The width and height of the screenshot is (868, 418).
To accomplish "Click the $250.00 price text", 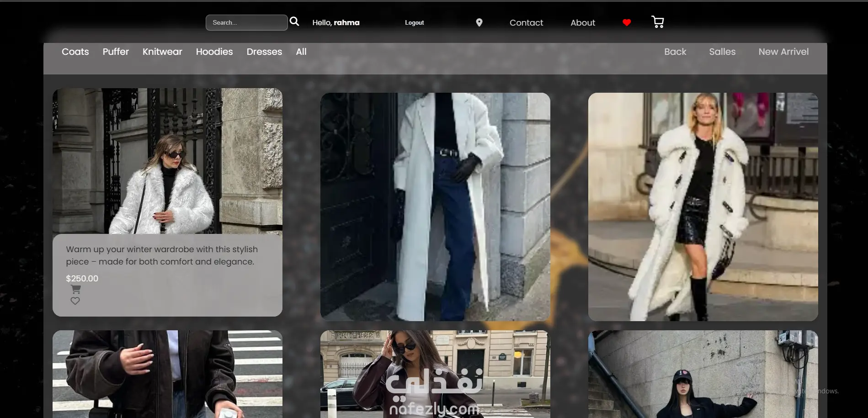I will (x=82, y=278).
